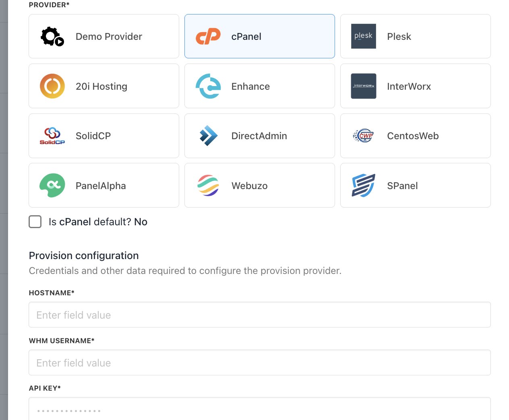Click the green PanelAlpha logo
509x420 pixels.
52,185
